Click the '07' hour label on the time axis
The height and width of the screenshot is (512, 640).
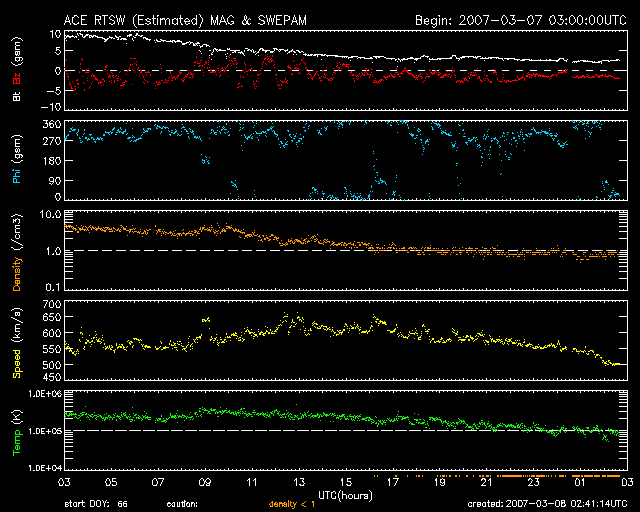pos(158,482)
